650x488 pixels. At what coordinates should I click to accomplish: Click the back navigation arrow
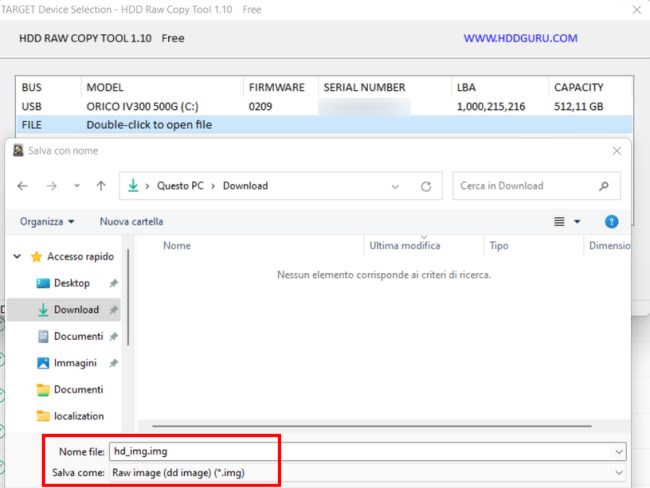23,186
